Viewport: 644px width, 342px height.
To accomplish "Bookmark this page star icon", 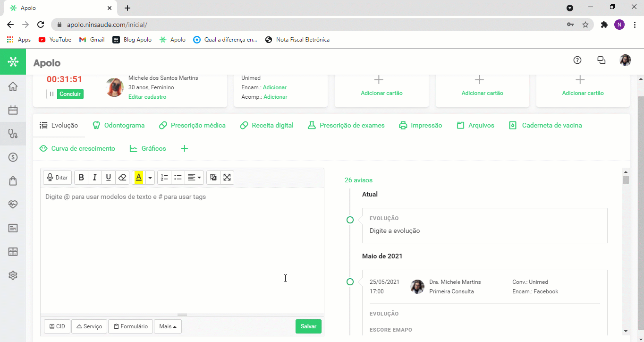I will pos(585,25).
